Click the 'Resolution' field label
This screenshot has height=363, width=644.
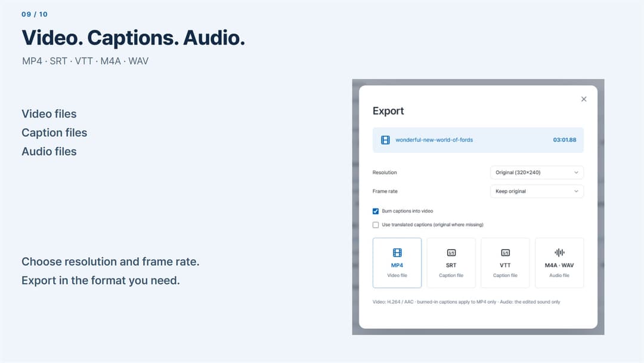click(385, 173)
